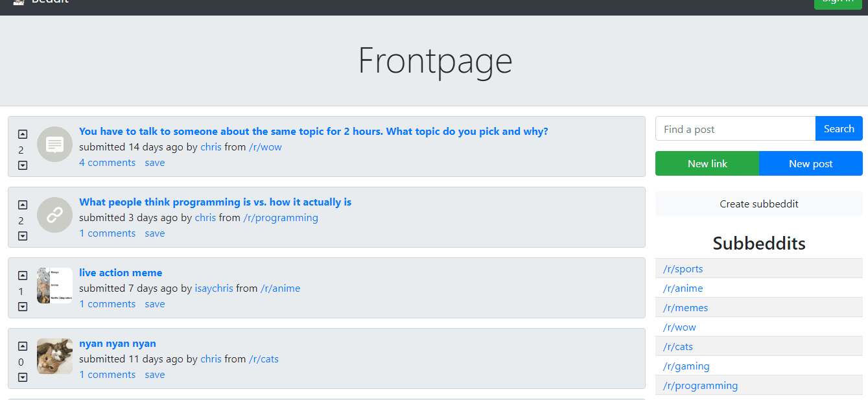This screenshot has width=868, height=400.
Task: Downvote the 'nyan nyan nyan' post
Action: 23,377
